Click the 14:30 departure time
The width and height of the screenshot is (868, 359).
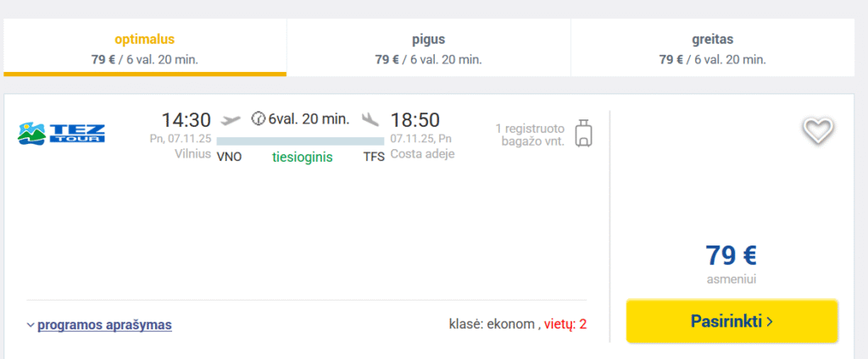coord(186,120)
